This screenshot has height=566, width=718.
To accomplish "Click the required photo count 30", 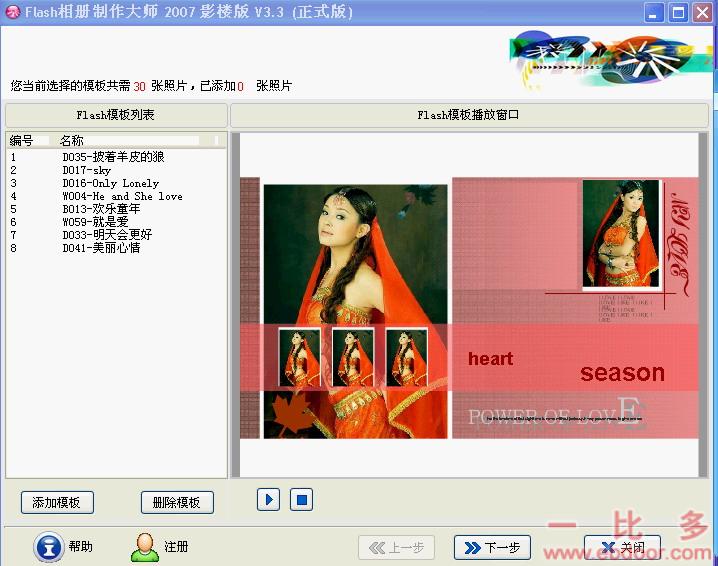I will coord(139,86).
